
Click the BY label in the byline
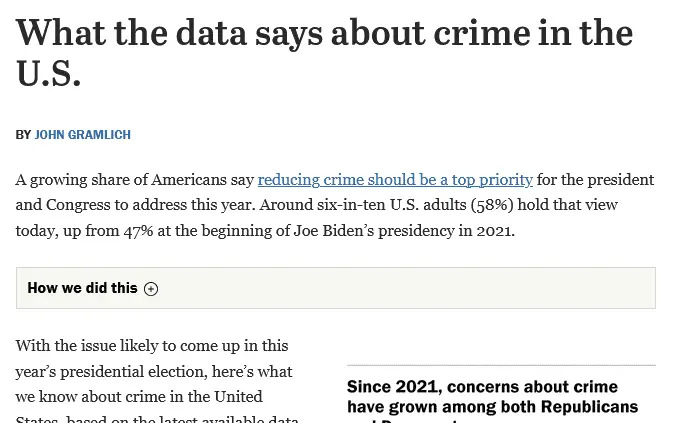23,134
